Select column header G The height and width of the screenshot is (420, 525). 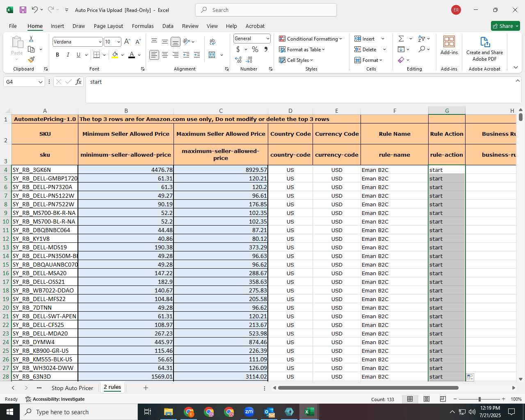point(447,111)
